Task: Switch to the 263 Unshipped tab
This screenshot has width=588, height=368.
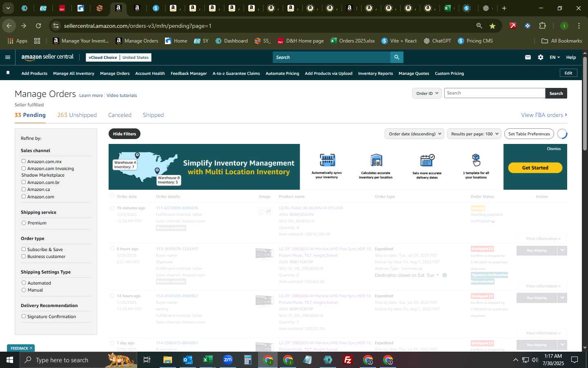Action: point(77,115)
